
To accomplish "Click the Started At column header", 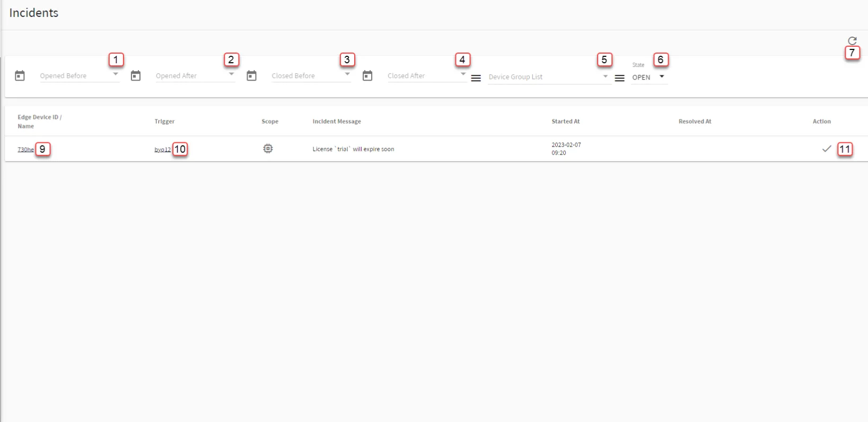I will 566,122.
